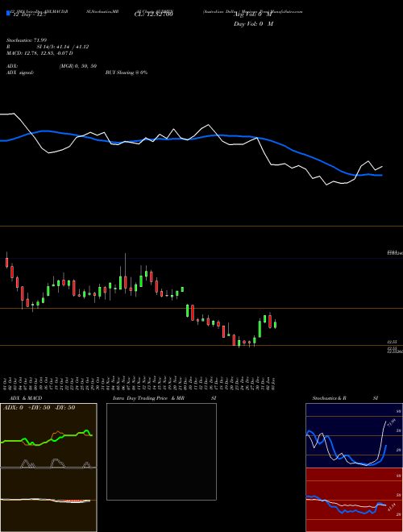Image resolution: width=403 pixels, height=532 pixels.
Task: Click the 'BUY Slowing @ 0%' signal text
Action: point(127,73)
